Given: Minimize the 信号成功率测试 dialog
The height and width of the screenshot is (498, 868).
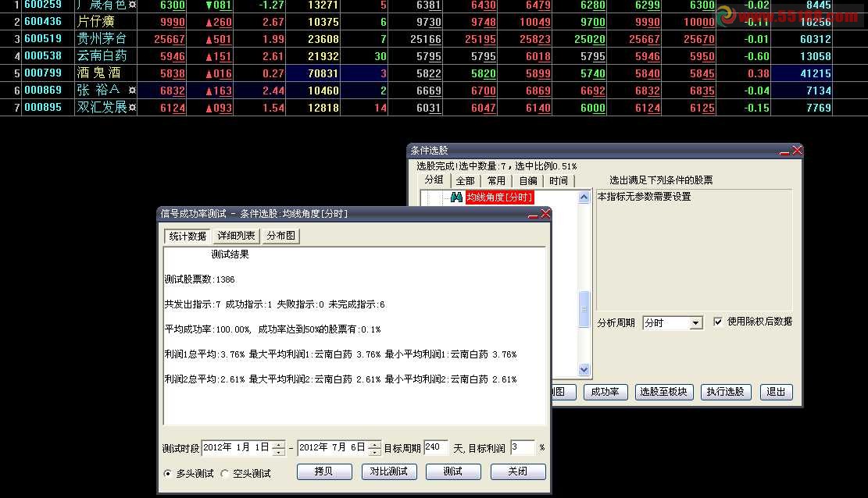Looking at the screenshot, I should pyautogui.click(x=533, y=214).
